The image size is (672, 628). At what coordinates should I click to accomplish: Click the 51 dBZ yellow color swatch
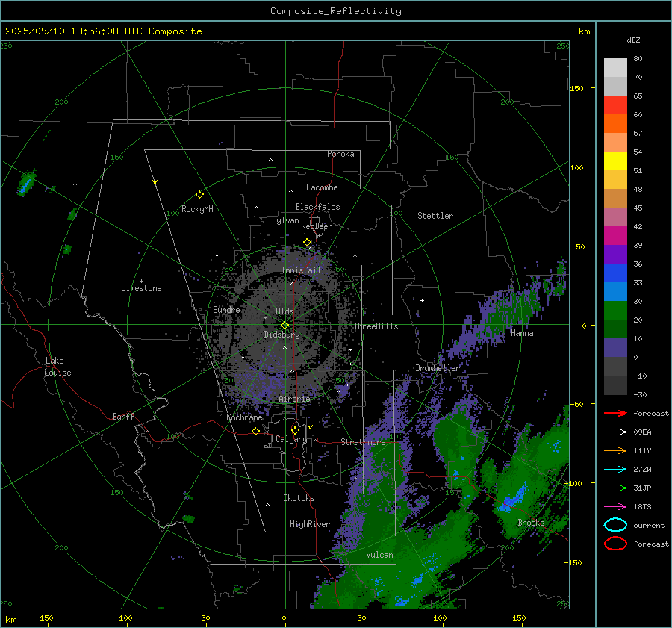615,161
